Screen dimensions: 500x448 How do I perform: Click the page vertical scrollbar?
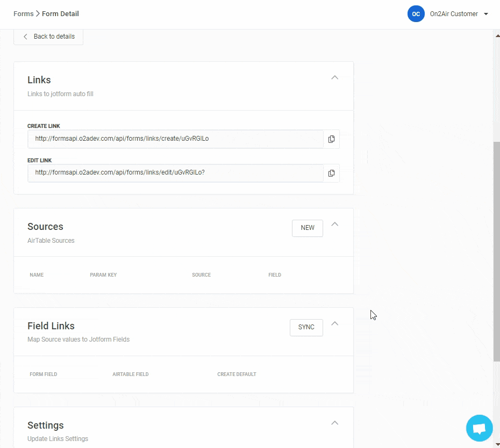point(496,251)
